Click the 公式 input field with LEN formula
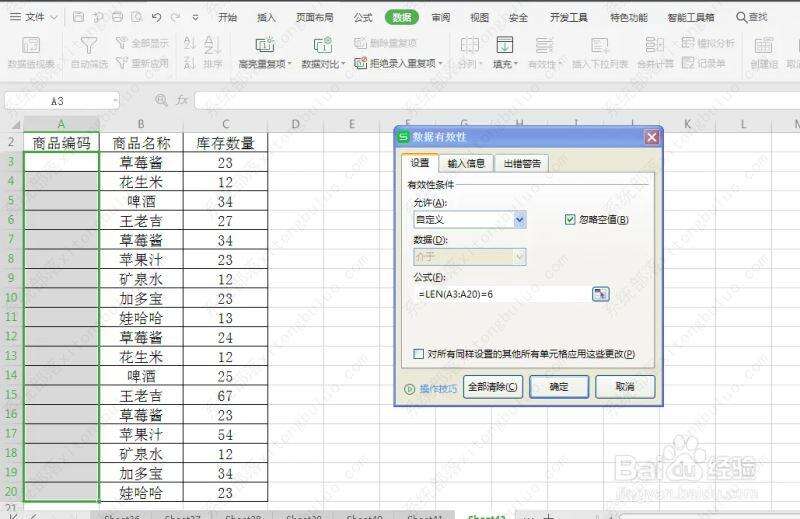This screenshot has width=800, height=519. tap(503, 294)
